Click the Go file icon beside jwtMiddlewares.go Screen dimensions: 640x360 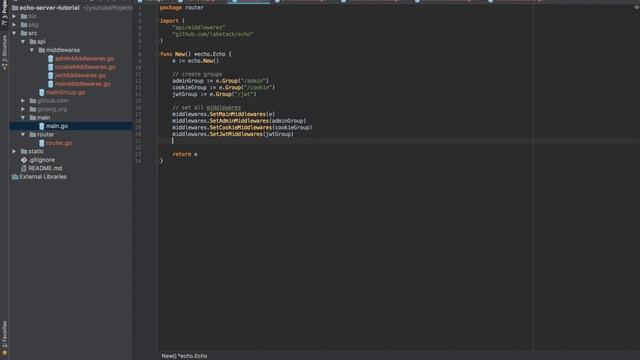pos(50,76)
